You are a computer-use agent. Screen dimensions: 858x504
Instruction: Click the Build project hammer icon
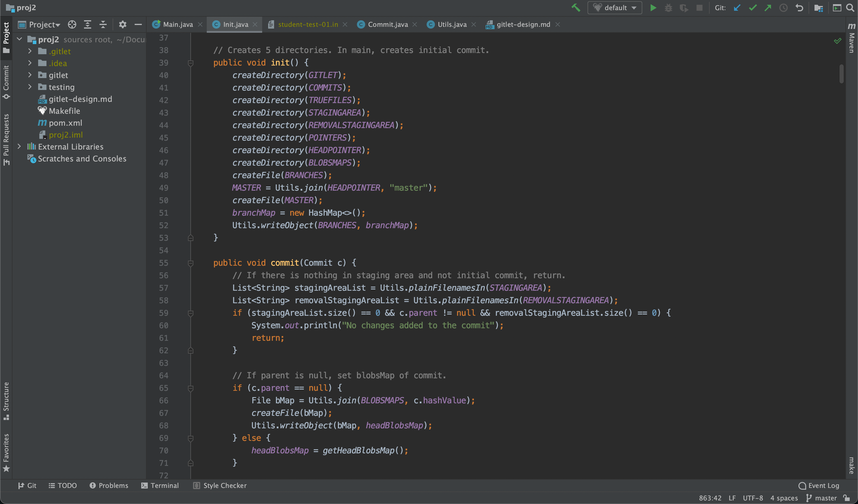pos(576,7)
